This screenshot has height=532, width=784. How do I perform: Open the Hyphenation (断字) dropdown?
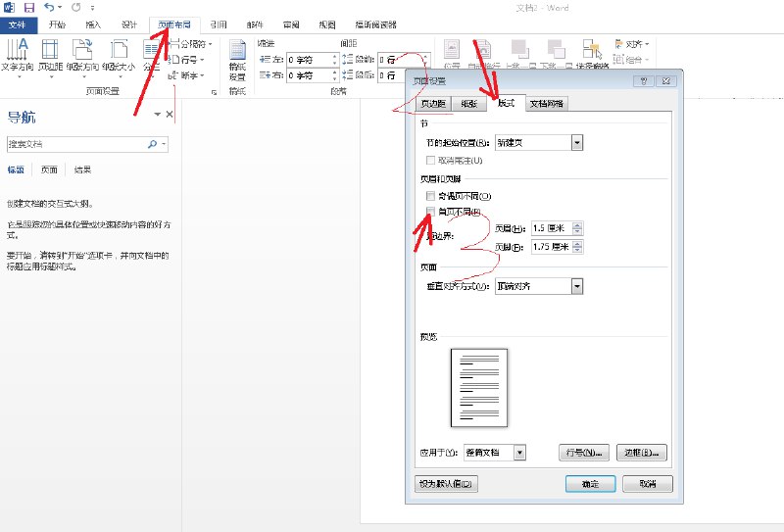pos(187,75)
